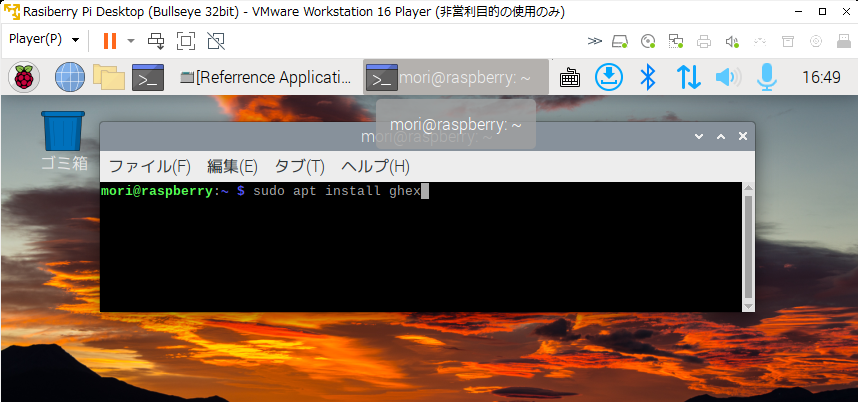Click the VMware camera device icon

815,41
